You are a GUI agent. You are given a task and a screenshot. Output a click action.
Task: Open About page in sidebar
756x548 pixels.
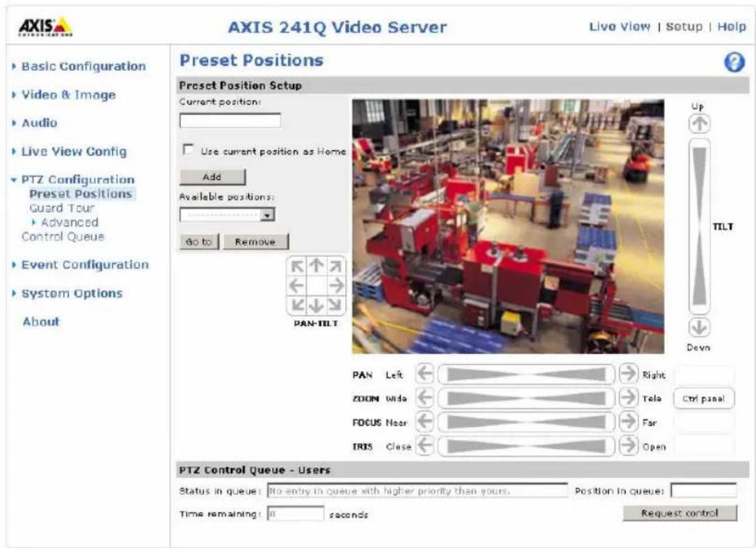point(41,322)
